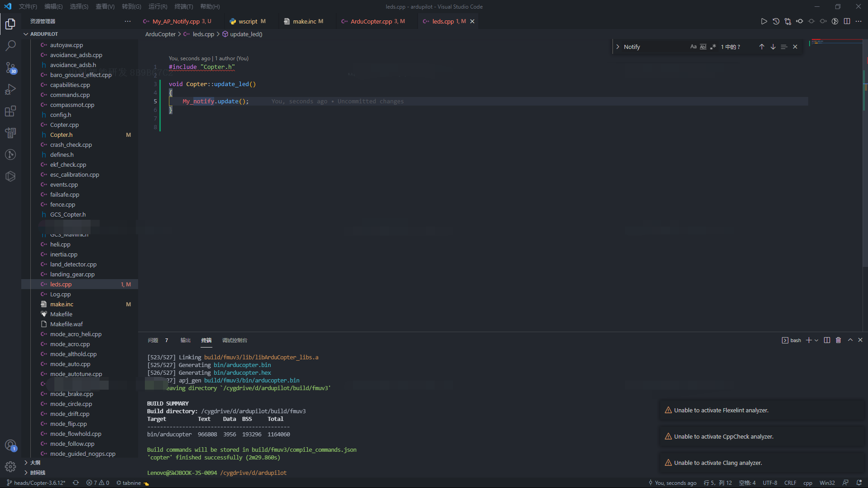The width and height of the screenshot is (868, 488).
Task: Open the 查看(V) menu
Action: click(x=105, y=6)
